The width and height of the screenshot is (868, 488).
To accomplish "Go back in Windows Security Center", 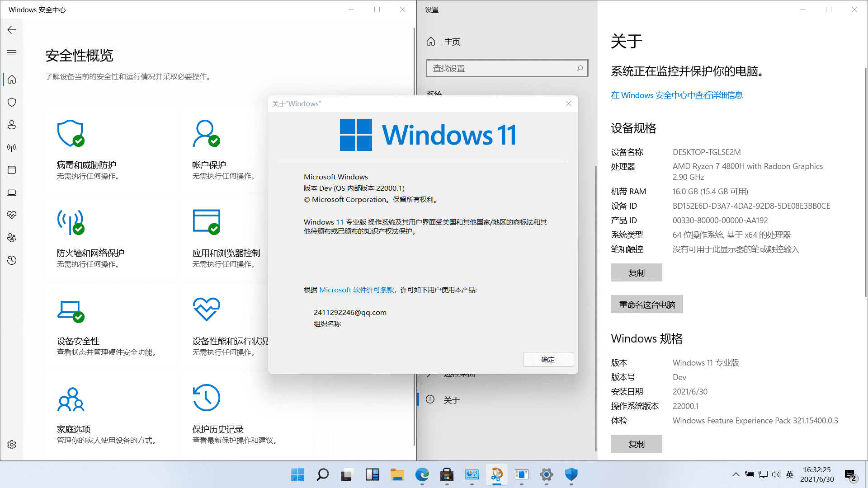I will point(12,30).
